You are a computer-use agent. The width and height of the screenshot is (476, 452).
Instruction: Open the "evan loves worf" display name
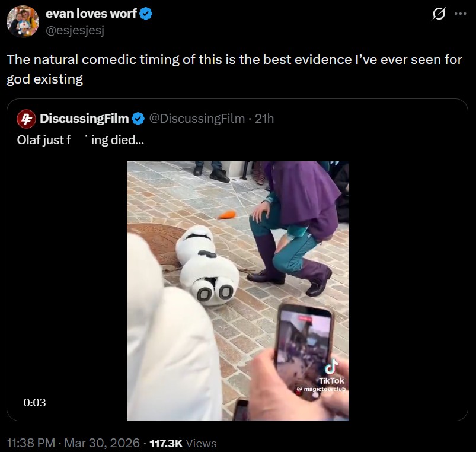point(91,15)
